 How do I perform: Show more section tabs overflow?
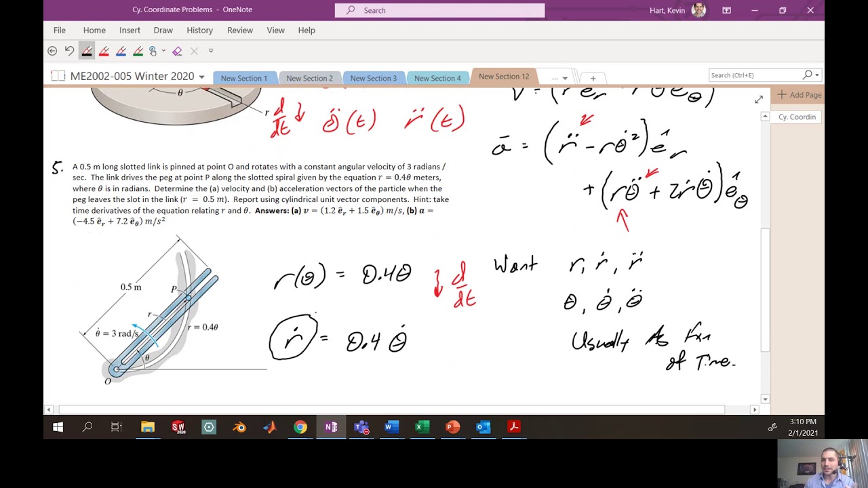[559, 78]
